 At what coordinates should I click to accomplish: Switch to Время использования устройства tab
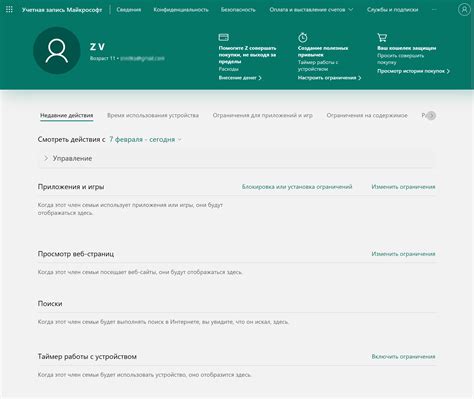[x=153, y=115]
